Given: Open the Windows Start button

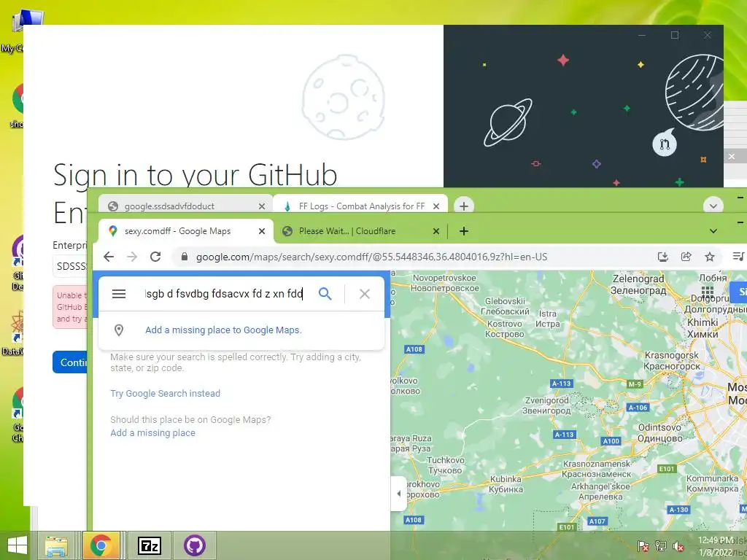Looking at the screenshot, I should pyautogui.click(x=18, y=545).
